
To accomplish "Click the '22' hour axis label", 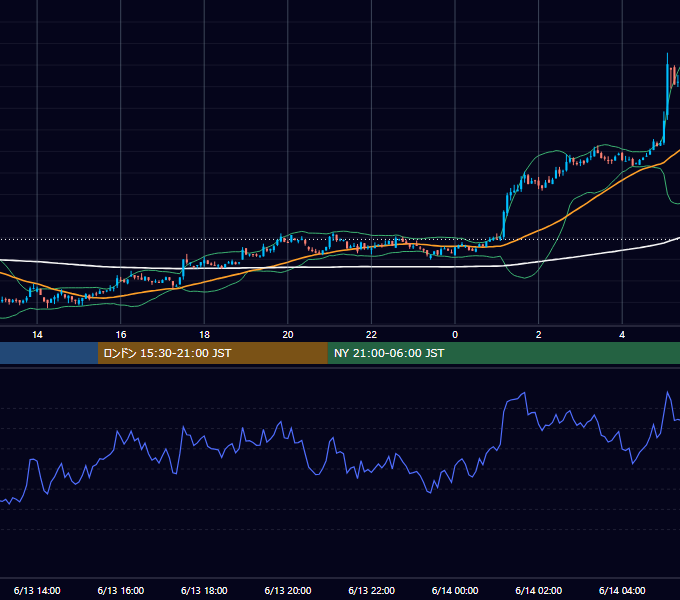I will [371, 335].
